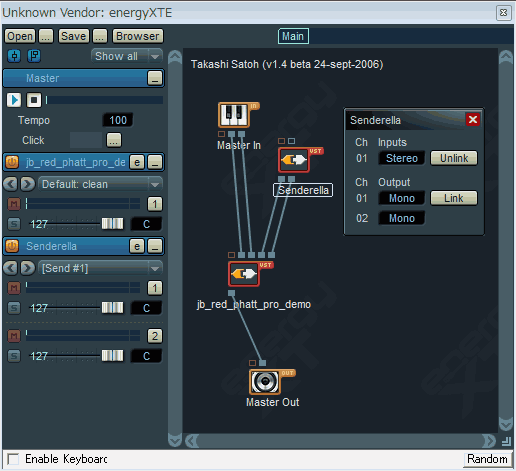Mute Senderella channel 1 with M button

tap(14, 288)
